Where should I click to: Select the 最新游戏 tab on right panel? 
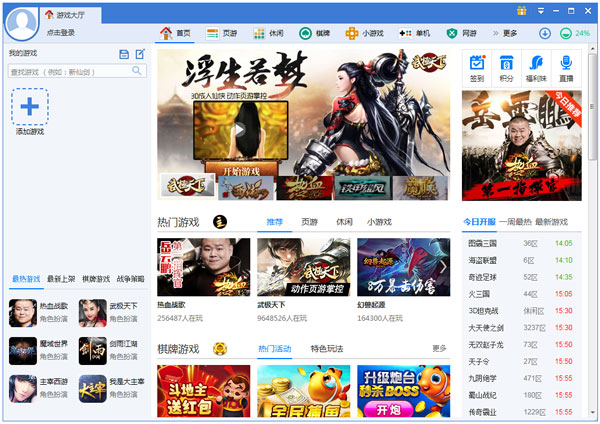[x=551, y=222]
